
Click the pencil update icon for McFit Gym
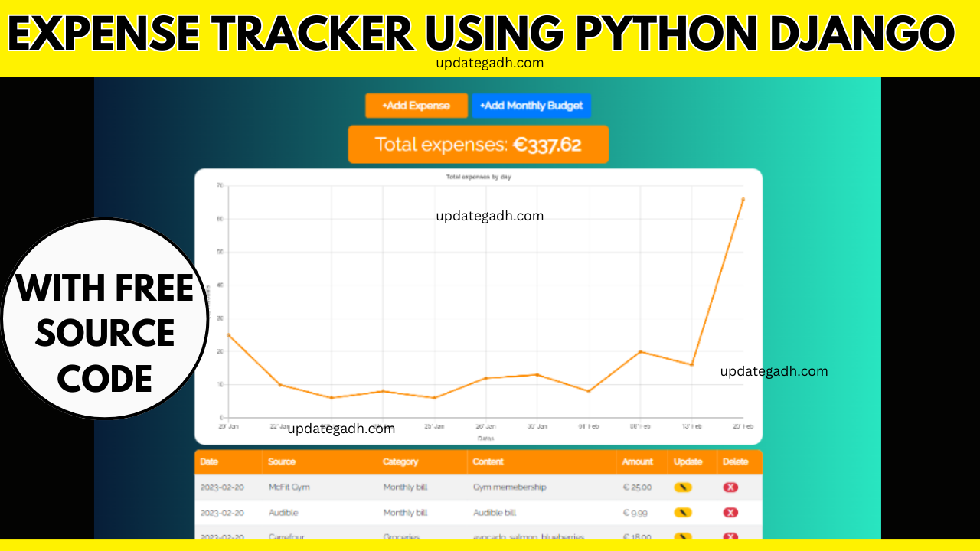[683, 487]
